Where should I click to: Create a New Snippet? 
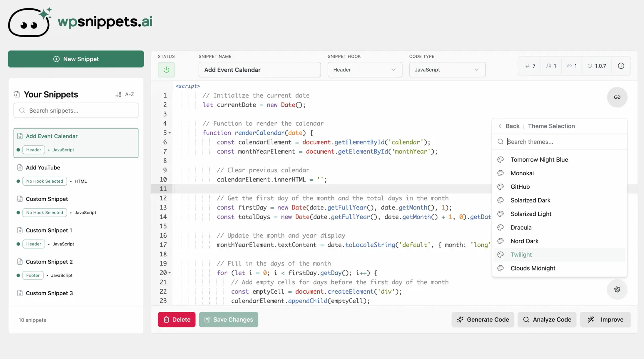pyautogui.click(x=76, y=59)
